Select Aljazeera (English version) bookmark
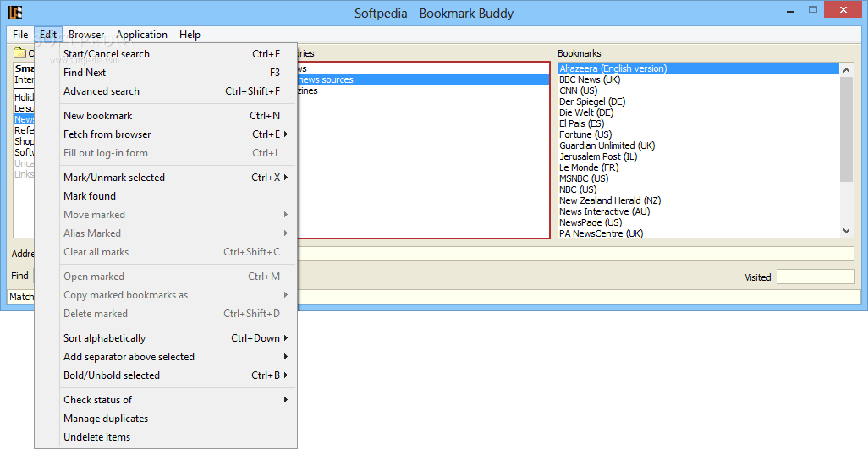868x449 pixels. [699, 68]
